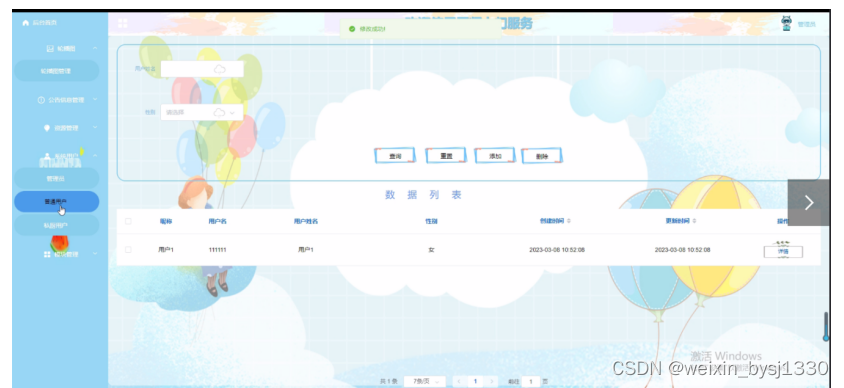Viewport: 844px width, 388px height.
Task: Click the 性别 column header
Action: coord(431,221)
